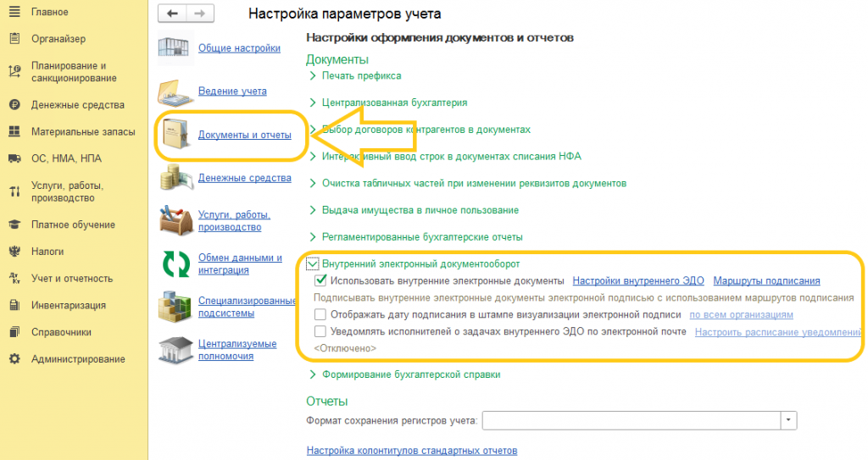Click the sidebar Услуги, работы, производство tools icon
The width and height of the screenshot is (868, 460).
pyautogui.click(x=14, y=191)
